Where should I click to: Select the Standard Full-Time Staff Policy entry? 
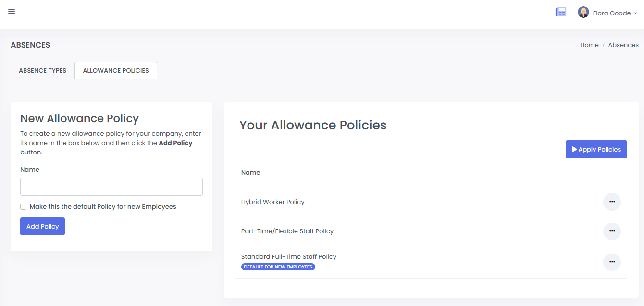pos(289,256)
